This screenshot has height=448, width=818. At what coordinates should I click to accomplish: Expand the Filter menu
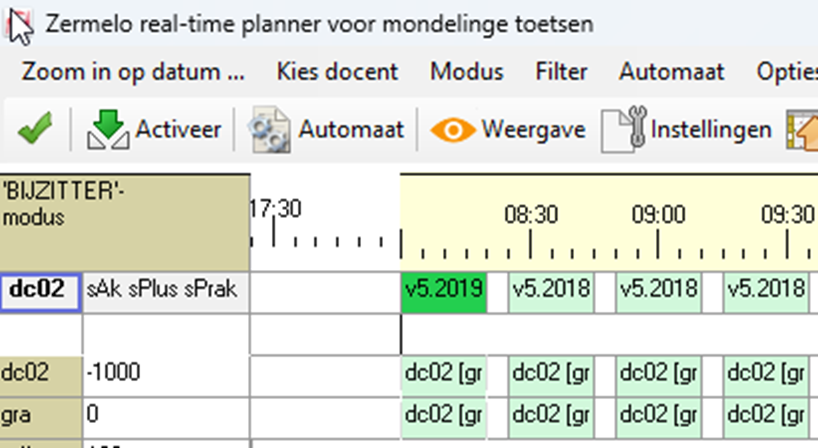(561, 72)
